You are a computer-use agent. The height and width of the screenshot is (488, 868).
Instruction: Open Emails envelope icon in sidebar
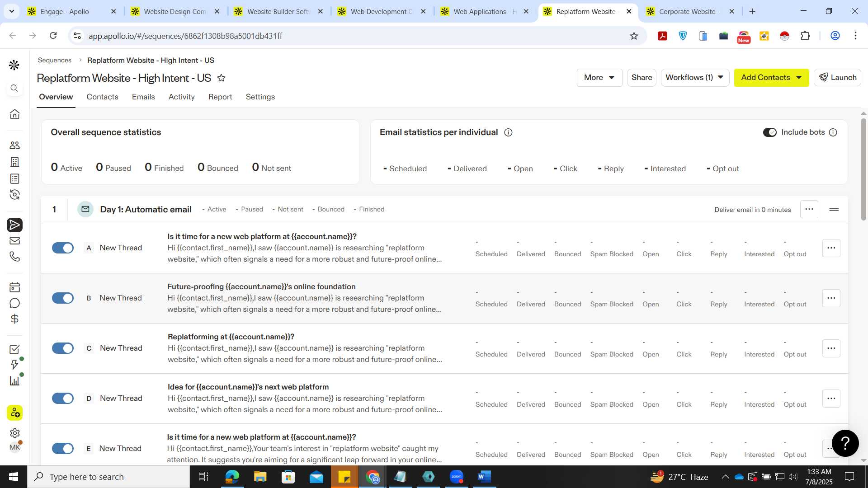pyautogui.click(x=14, y=241)
